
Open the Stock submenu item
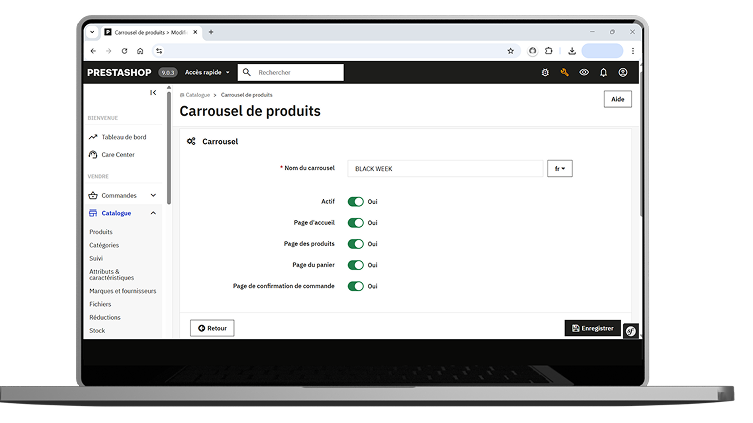pyautogui.click(x=97, y=331)
